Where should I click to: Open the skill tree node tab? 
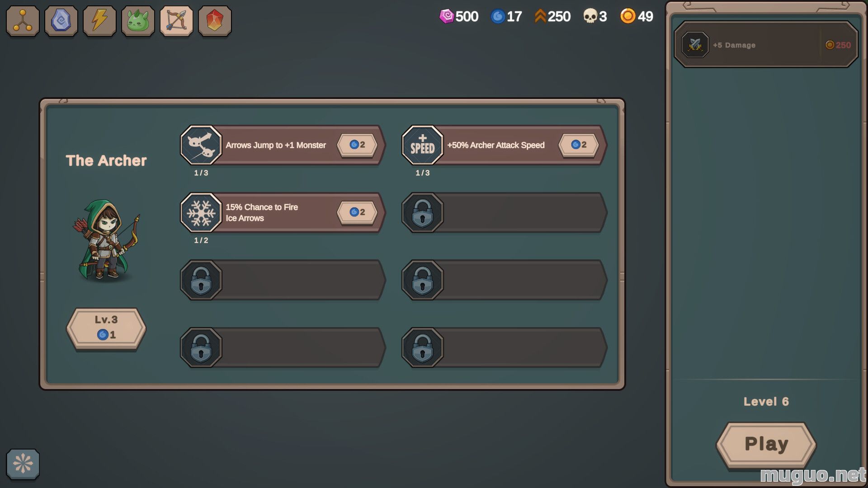pos(23,21)
